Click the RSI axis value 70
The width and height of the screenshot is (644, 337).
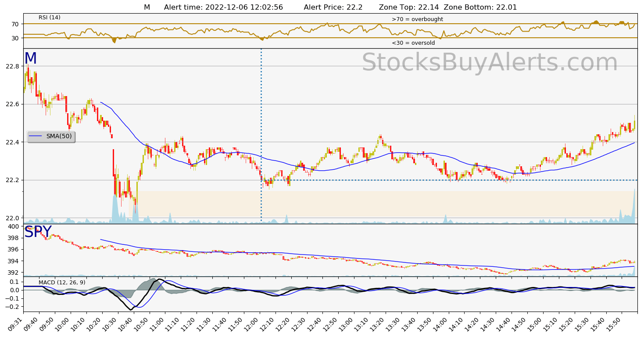tap(15, 24)
